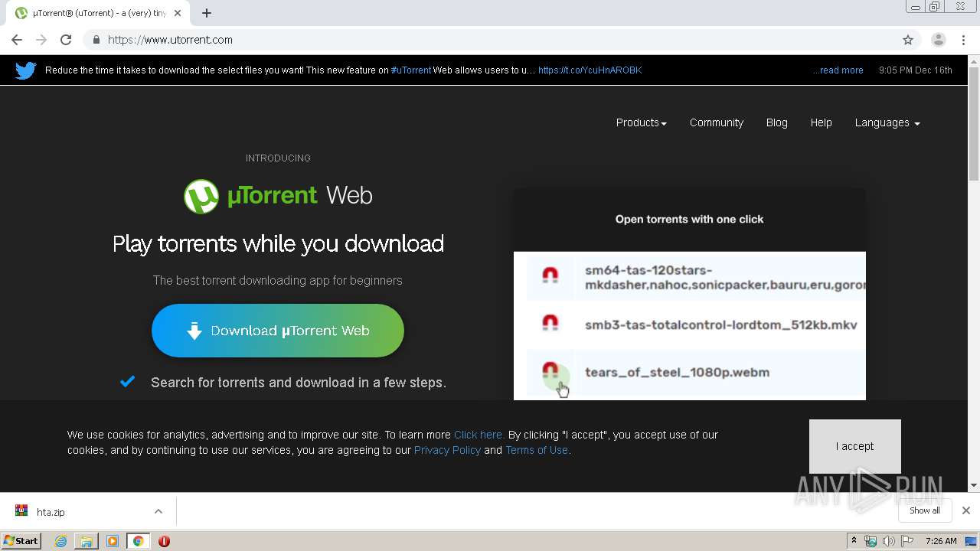Image resolution: width=980 pixels, height=551 pixels.
Task: Click Chrome icon in taskbar
Action: 138,541
